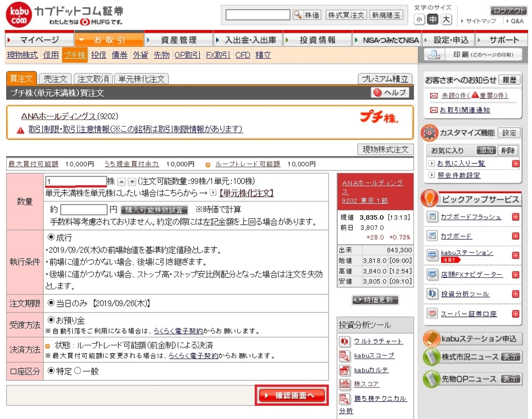
Task: Select the 特定 account radio
Action: (x=51, y=371)
